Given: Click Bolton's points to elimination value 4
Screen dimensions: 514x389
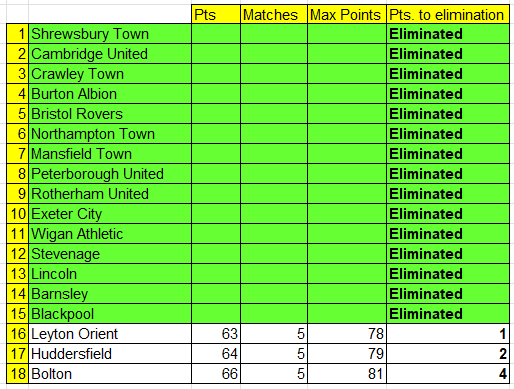Looking at the screenshot, I should click(448, 374).
